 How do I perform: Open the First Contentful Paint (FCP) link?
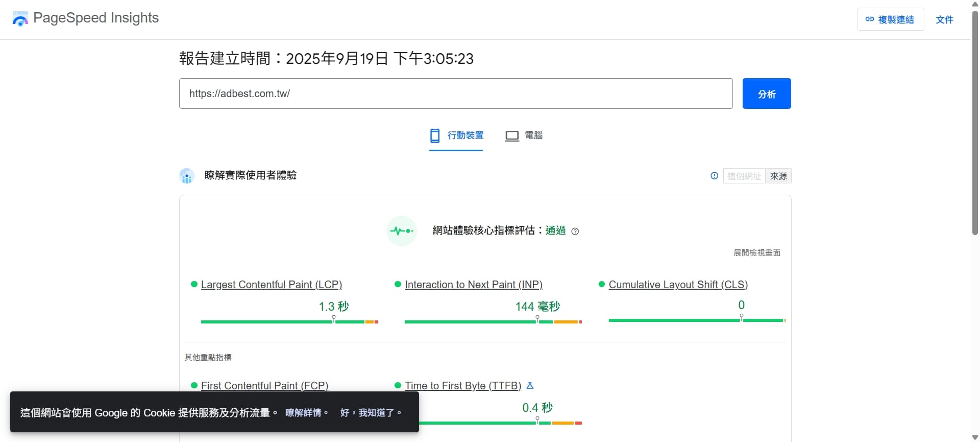tap(264, 386)
